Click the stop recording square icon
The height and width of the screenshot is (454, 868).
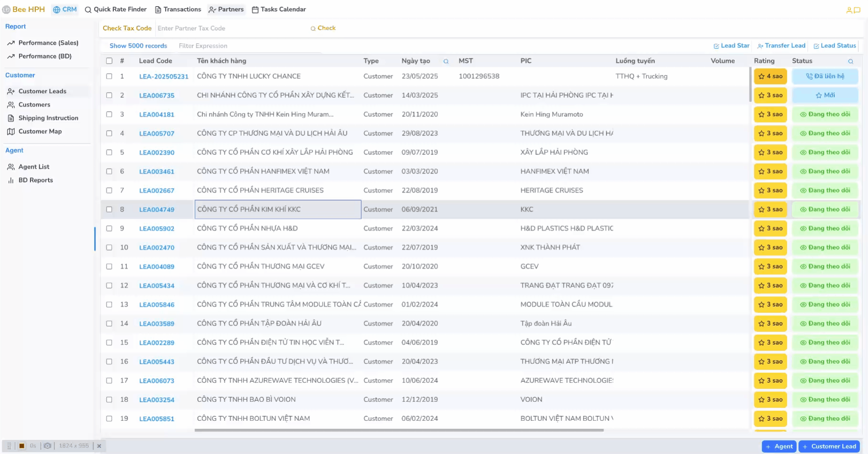pos(22,446)
